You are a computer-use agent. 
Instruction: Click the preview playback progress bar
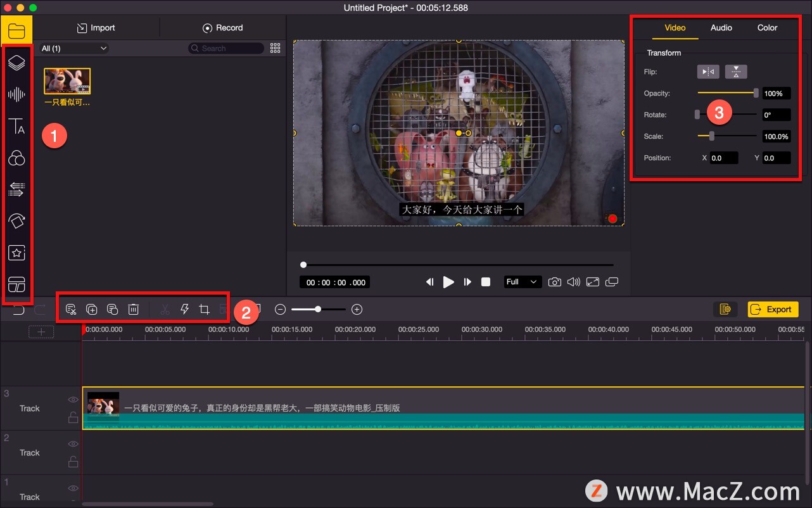click(458, 265)
